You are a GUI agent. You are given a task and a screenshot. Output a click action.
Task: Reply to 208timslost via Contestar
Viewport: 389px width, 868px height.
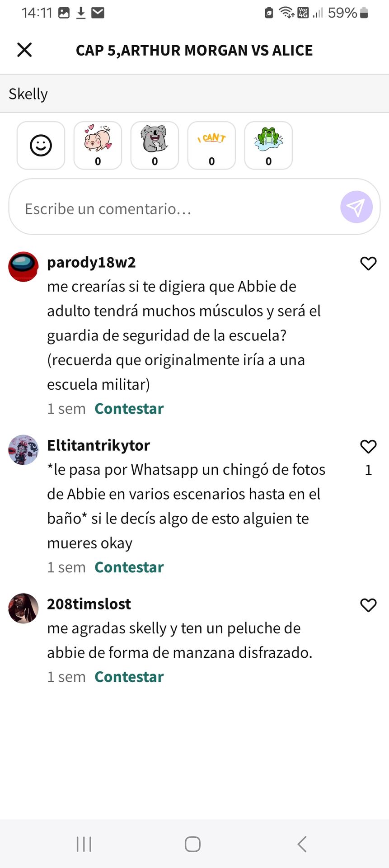(129, 677)
